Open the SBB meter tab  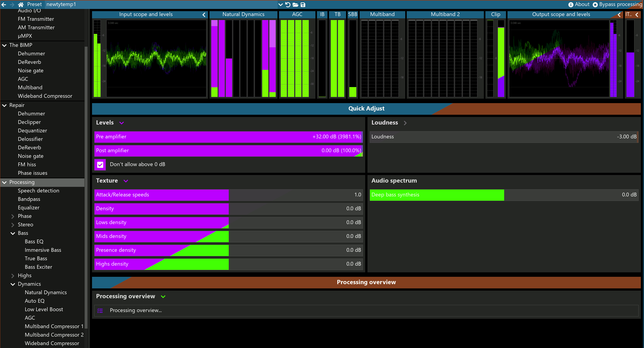click(x=352, y=15)
